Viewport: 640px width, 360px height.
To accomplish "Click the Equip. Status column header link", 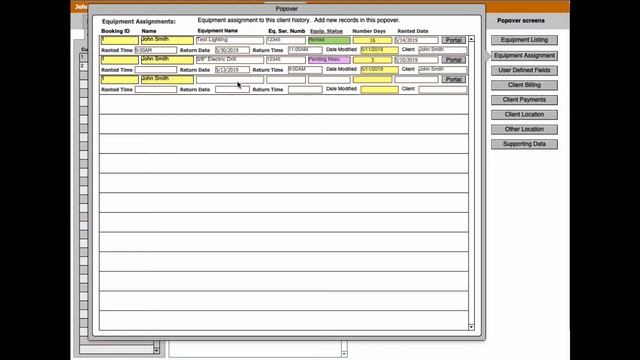I will coord(326,31).
